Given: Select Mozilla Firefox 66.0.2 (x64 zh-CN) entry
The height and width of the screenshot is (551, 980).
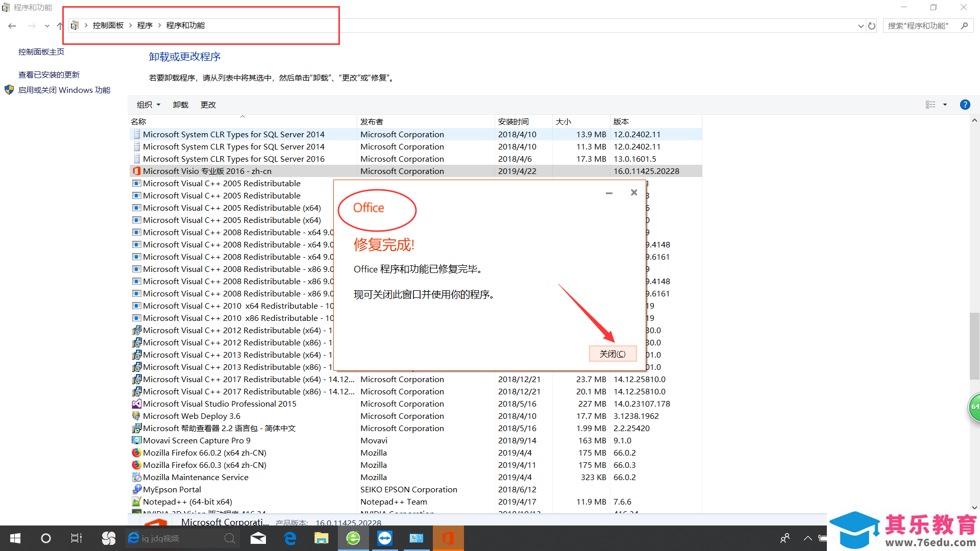Looking at the screenshot, I should [x=415, y=453].
